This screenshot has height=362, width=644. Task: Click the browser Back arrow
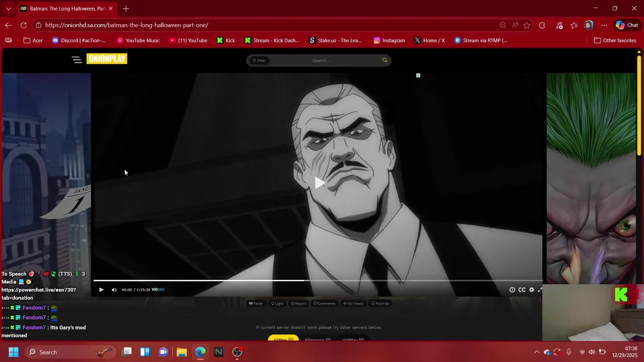click(x=9, y=25)
